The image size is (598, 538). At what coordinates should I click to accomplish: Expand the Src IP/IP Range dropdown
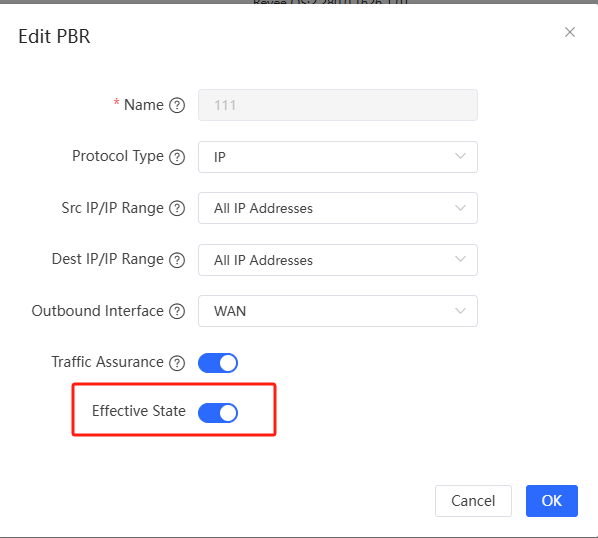(x=338, y=208)
